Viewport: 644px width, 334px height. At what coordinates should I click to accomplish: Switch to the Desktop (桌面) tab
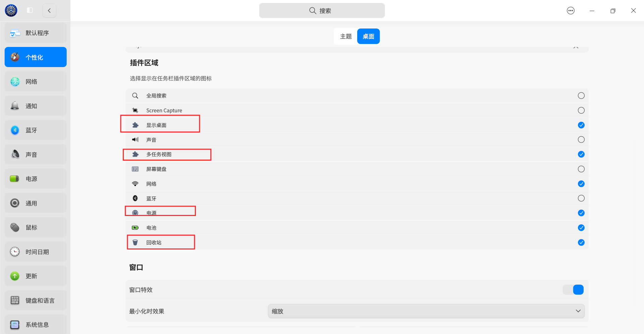point(368,36)
